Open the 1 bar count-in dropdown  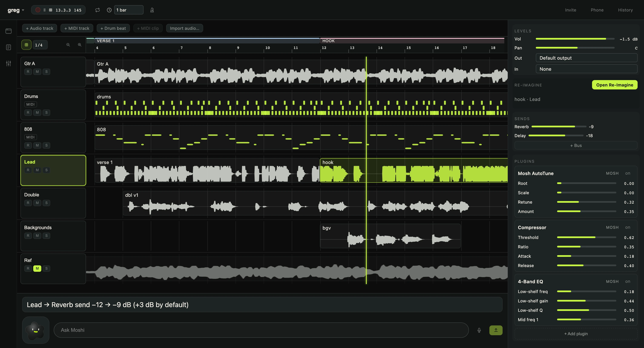tap(129, 10)
